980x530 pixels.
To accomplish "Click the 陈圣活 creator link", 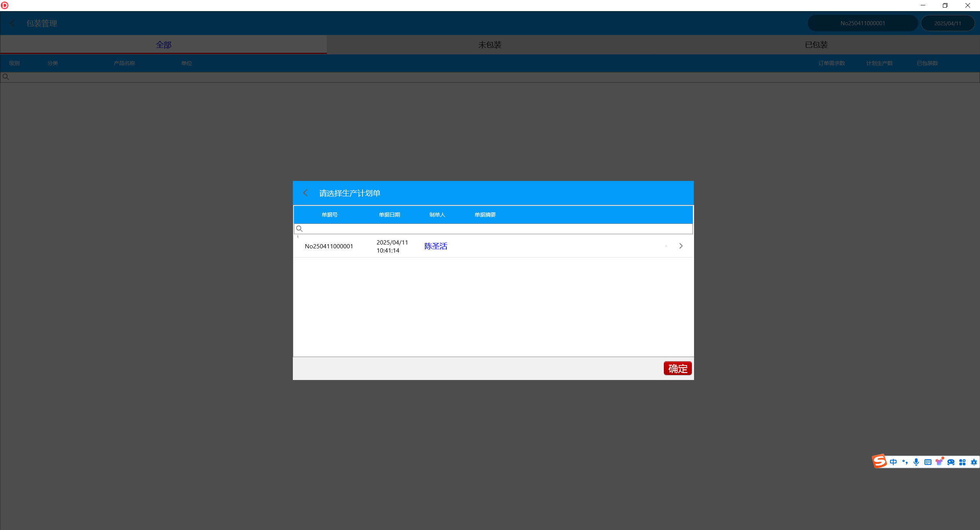I will [x=436, y=246].
